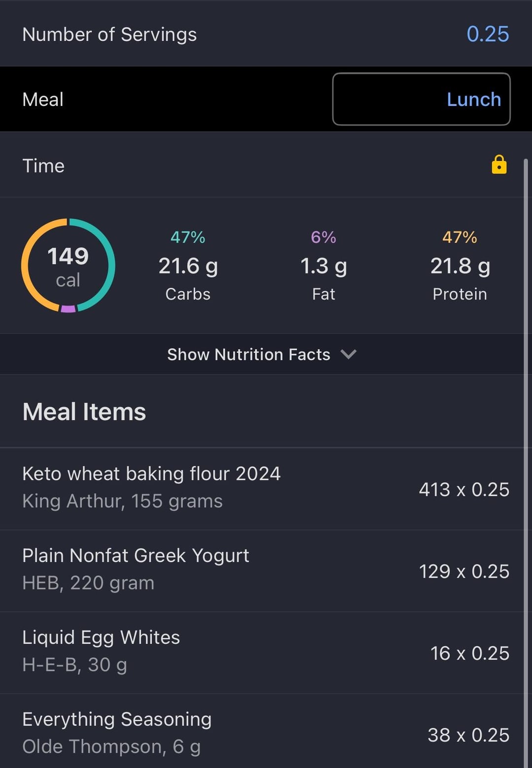Viewport: 532px width, 768px height.
Task: Tap the Number of Servings label
Action: tap(109, 34)
